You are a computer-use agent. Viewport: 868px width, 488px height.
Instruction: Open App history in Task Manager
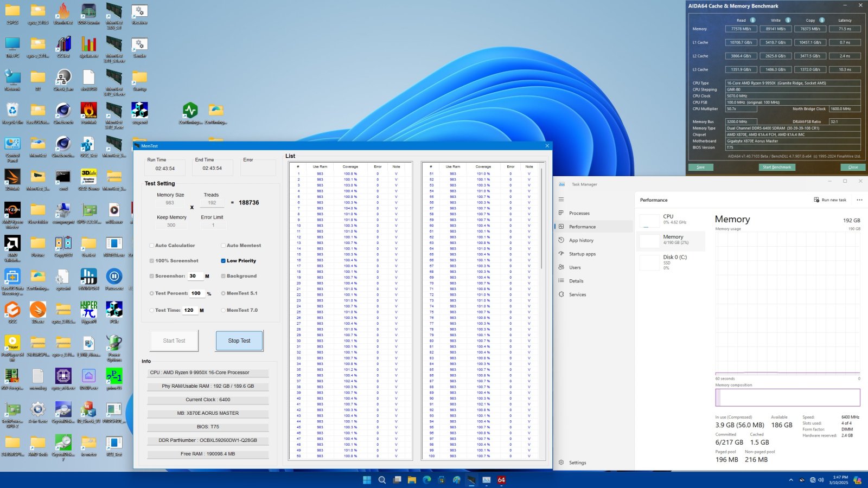click(x=593, y=240)
